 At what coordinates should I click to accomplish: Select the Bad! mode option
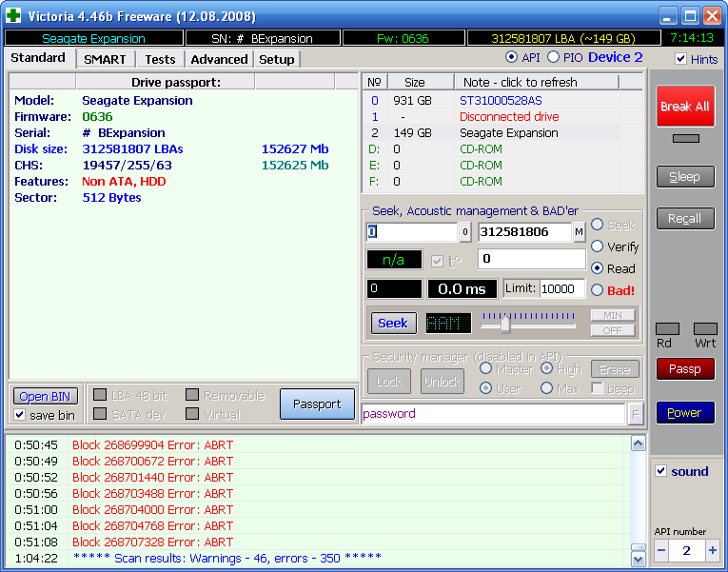click(597, 290)
